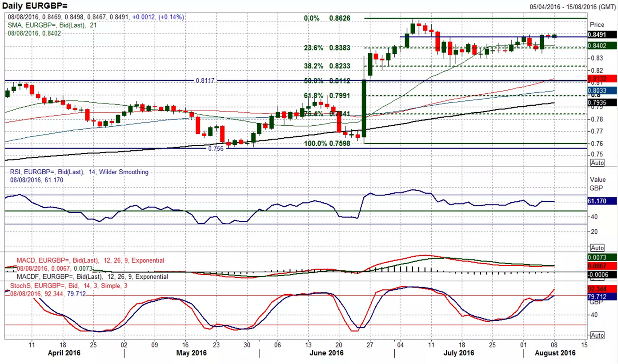Viewport: 618px width, 364px height.
Task: Click the 0.8117 horizontal line label
Action: 205,80
